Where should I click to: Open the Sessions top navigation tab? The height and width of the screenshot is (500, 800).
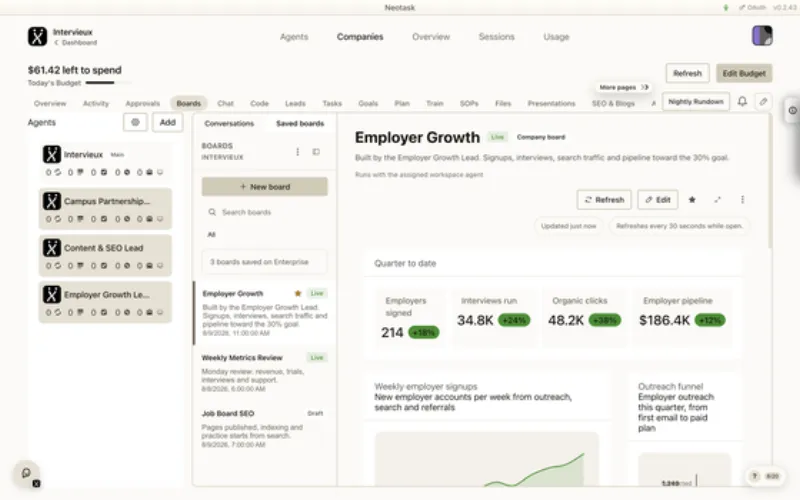[496, 37]
